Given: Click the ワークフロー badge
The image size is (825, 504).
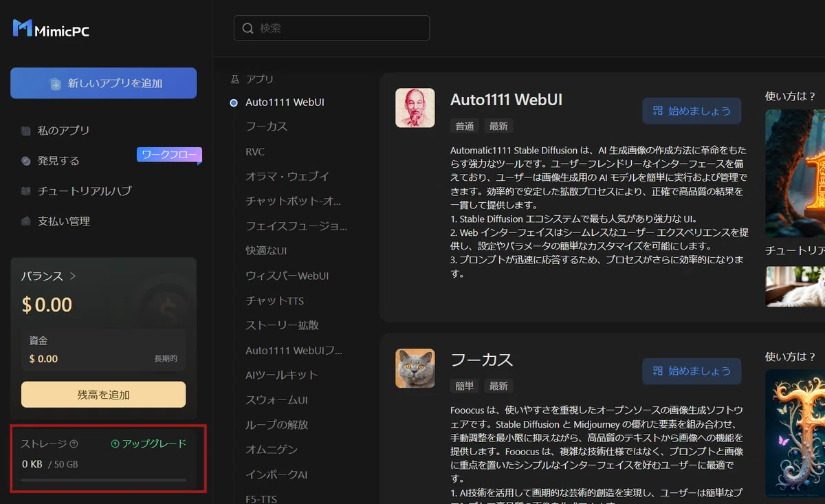Looking at the screenshot, I should point(169,155).
